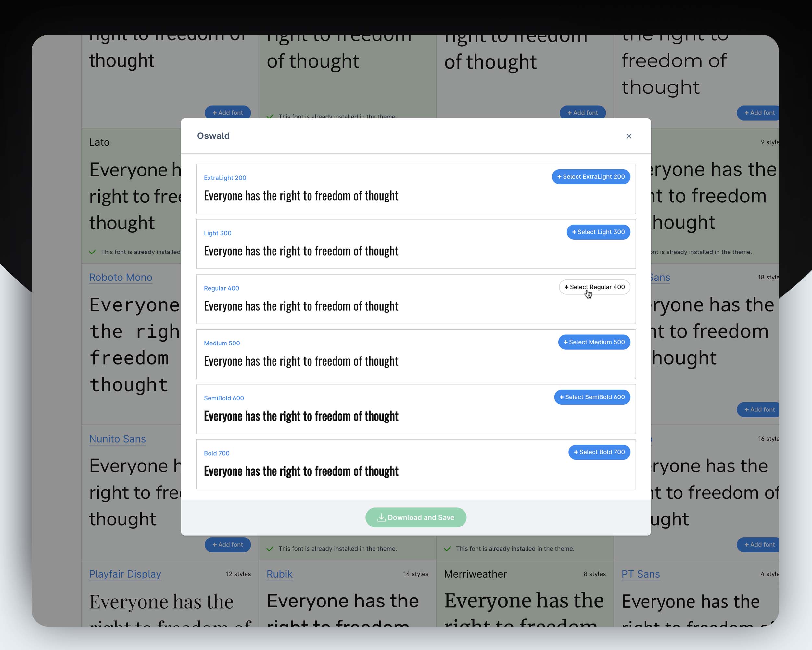The image size is (812, 650).
Task: Click Download and Save button
Action: point(416,517)
